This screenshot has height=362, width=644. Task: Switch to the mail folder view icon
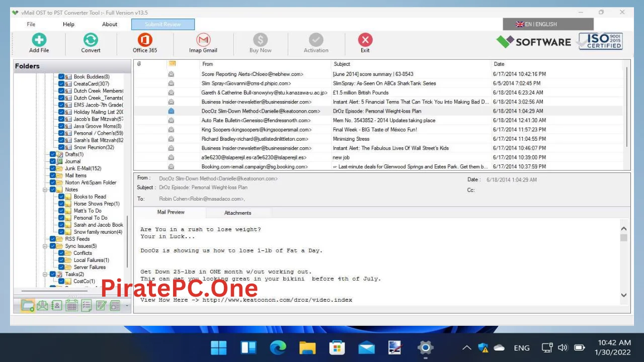click(28, 305)
